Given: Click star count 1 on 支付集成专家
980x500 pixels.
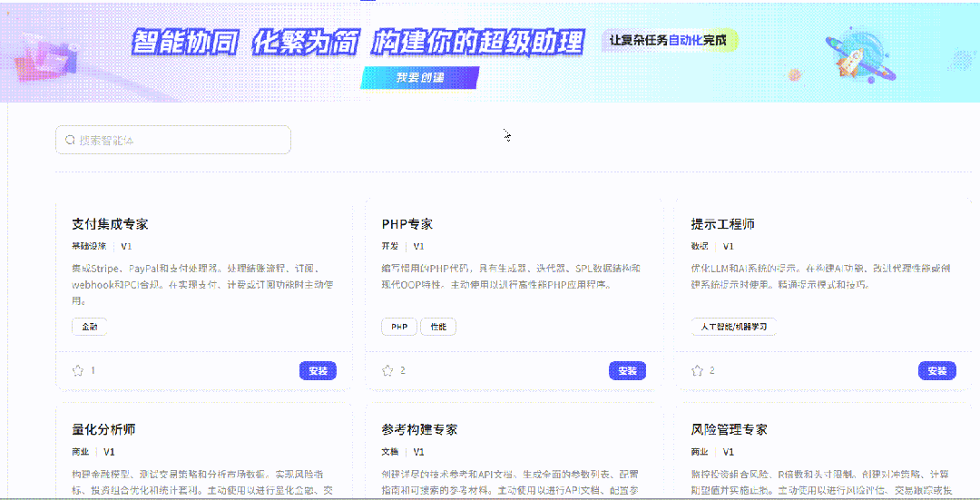Looking at the screenshot, I should click(93, 370).
